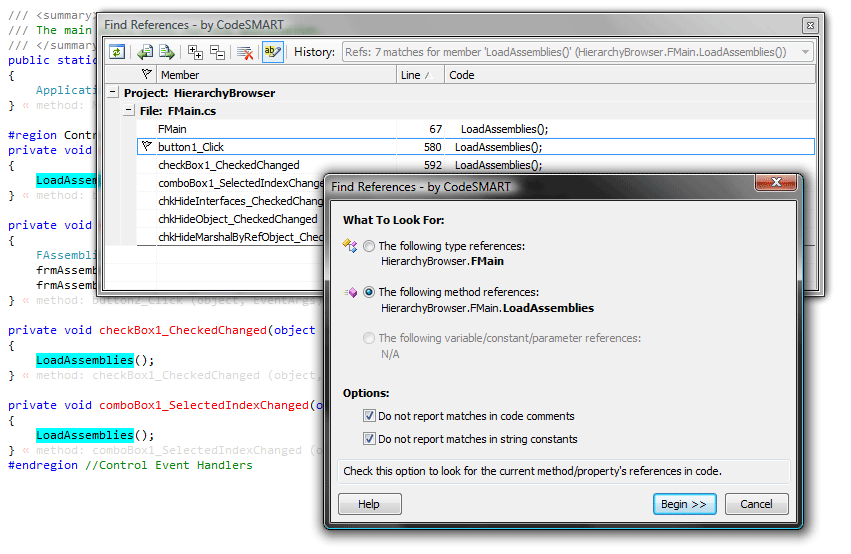Screen dimensions: 851x554
Task: Collapse the Project: HierarchyBrowser node
Action: [x=112, y=93]
